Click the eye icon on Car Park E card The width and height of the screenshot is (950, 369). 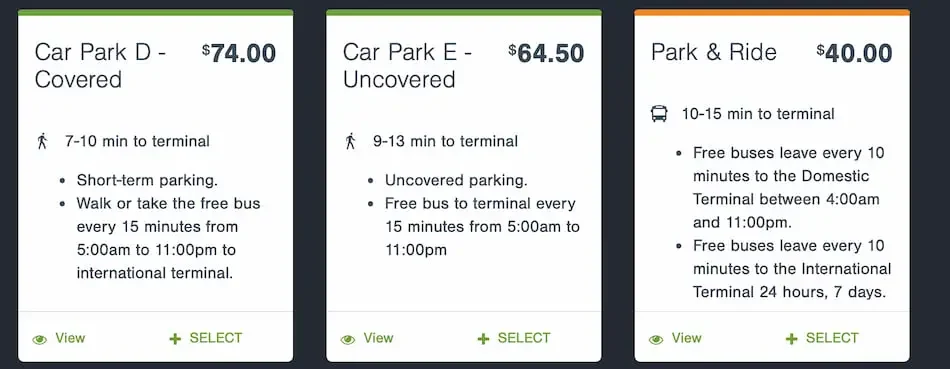(x=348, y=339)
